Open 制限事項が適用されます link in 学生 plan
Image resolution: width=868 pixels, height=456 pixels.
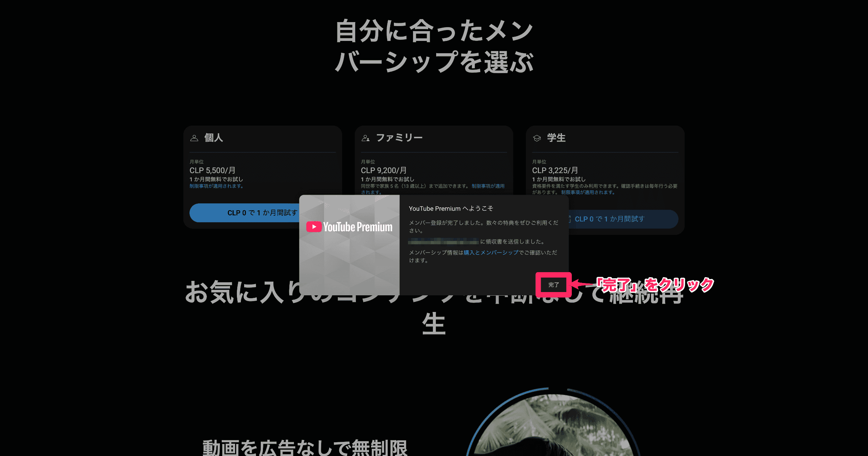[588, 192]
